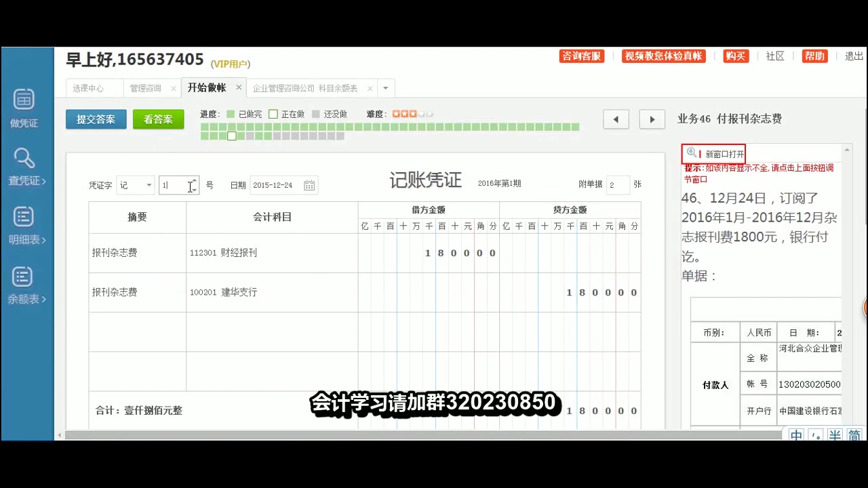
Task: Click the 业务46 付报刊杂志费 title
Action: (x=730, y=119)
